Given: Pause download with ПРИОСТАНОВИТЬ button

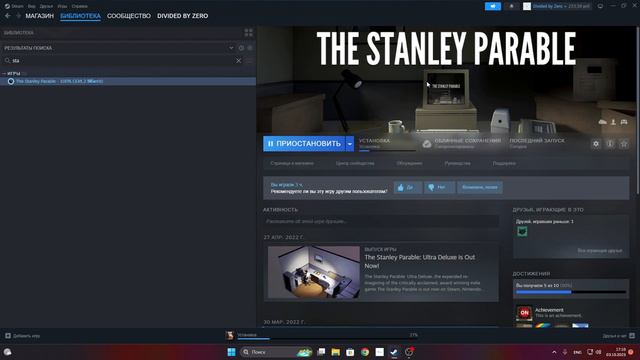Looking at the screenshot, I should 304,144.
